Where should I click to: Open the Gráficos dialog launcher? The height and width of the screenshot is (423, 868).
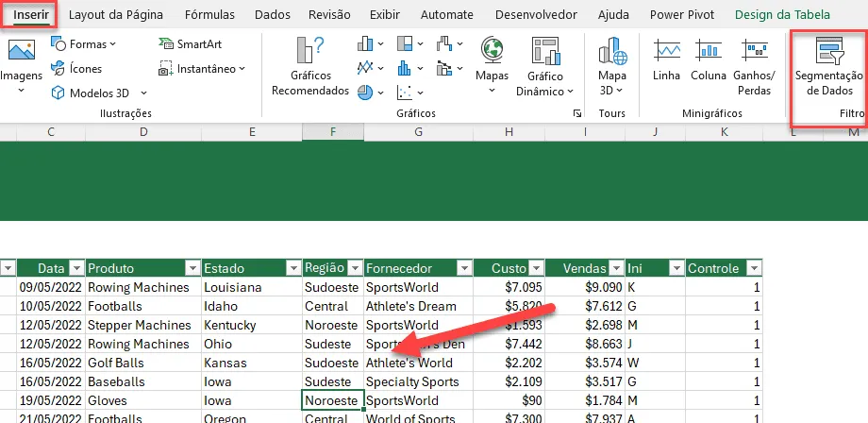click(x=577, y=113)
